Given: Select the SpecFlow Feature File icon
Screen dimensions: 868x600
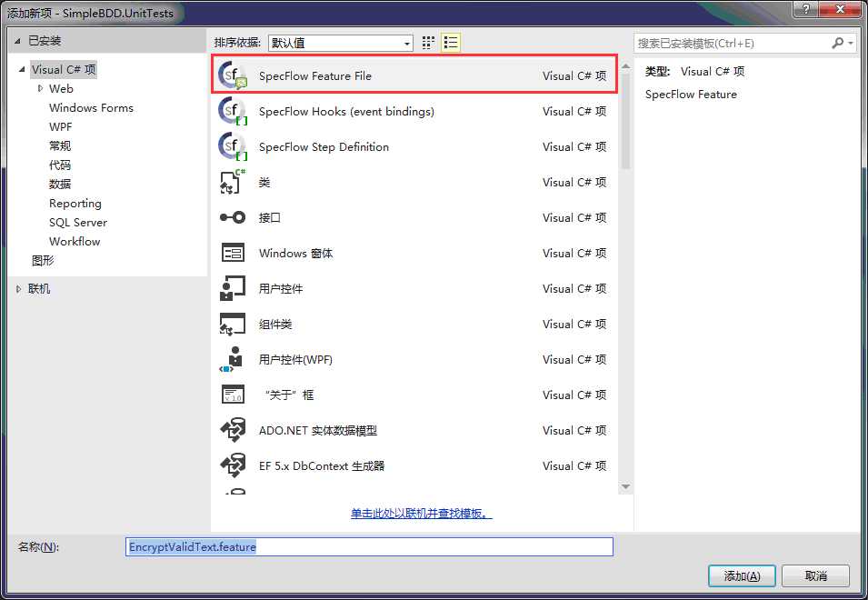Looking at the screenshot, I should (x=233, y=75).
